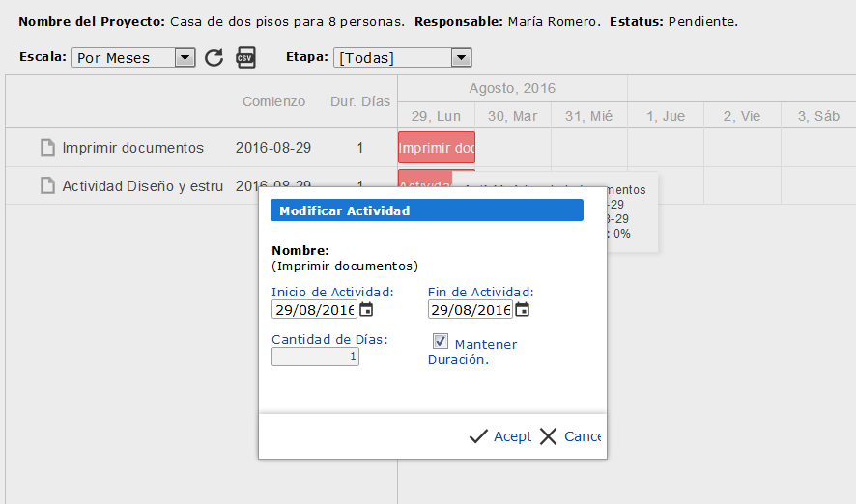Click document icon beside Imprimir documentos

[47, 148]
